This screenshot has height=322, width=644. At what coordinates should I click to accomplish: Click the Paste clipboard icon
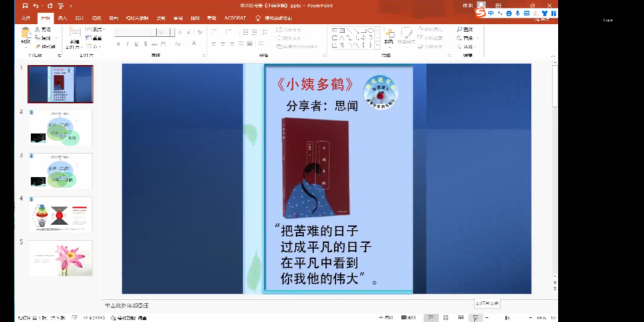[25, 35]
